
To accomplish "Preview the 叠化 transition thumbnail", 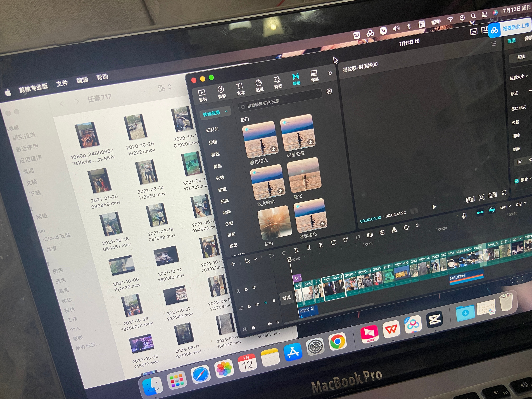I will [305, 175].
